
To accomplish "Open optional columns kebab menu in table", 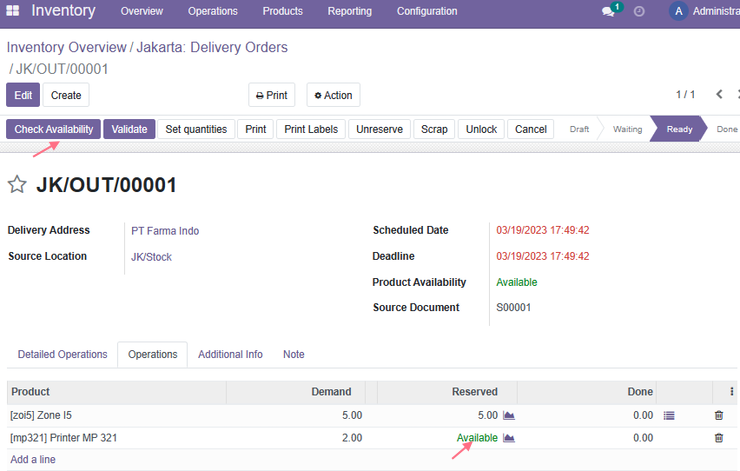I will 732,392.
